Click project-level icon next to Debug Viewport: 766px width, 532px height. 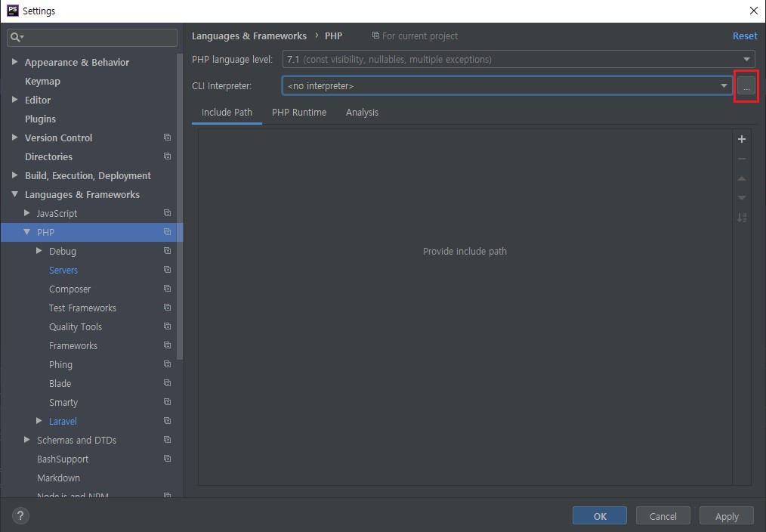pyautogui.click(x=167, y=251)
